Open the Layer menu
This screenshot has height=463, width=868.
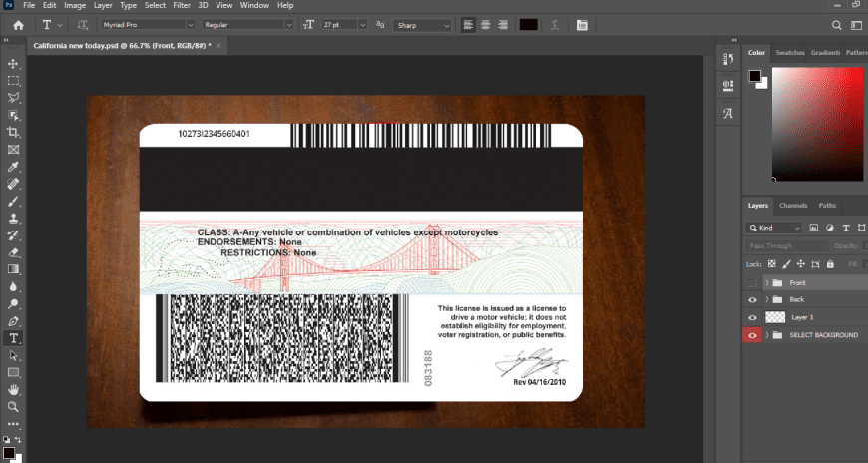(x=103, y=6)
